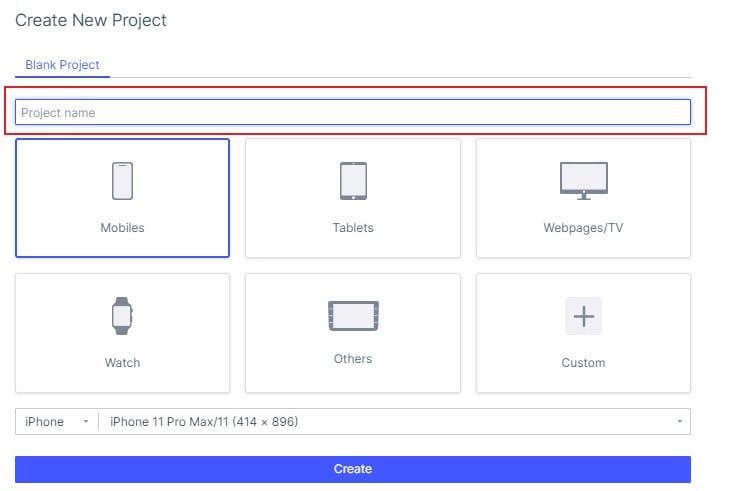
Task: Open the Blank Project tab
Action: pyautogui.click(x=62, y=65)
